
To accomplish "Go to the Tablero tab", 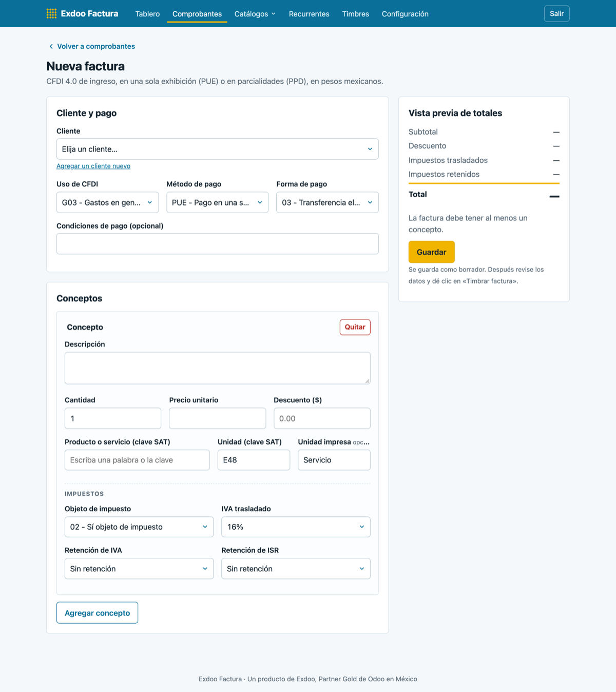I will pos(147,14).
